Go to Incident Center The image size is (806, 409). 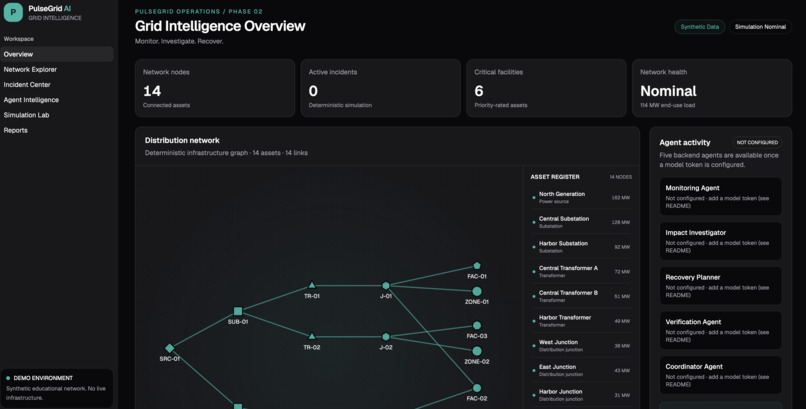pos(57,85)
